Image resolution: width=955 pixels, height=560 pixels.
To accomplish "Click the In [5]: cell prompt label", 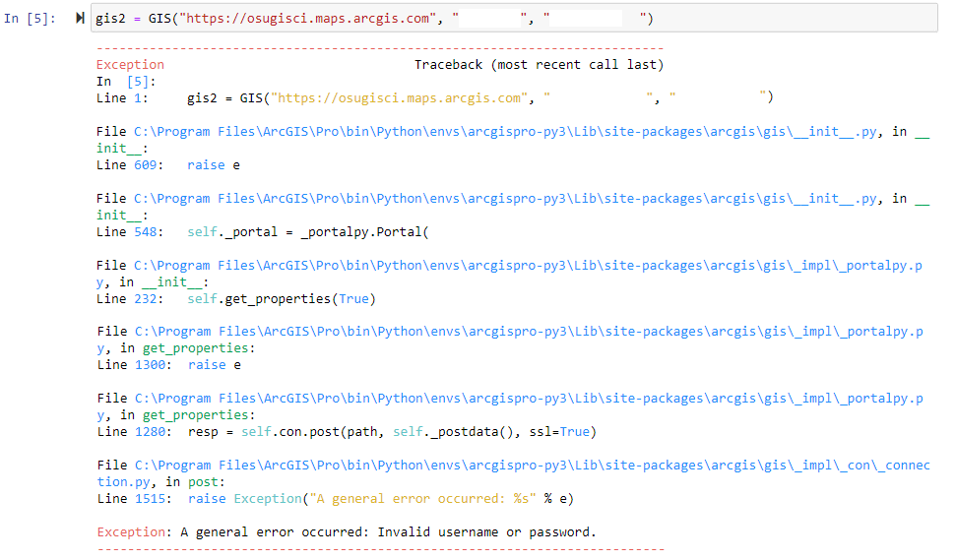I will 30,19.
